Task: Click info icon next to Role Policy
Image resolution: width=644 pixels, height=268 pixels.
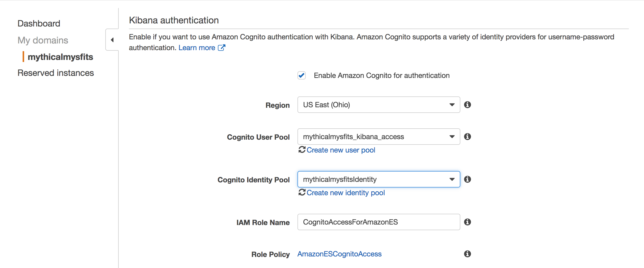Action: click(x=467, y=254)
